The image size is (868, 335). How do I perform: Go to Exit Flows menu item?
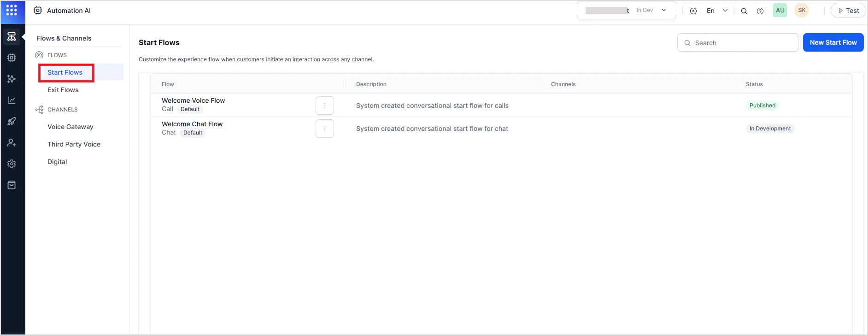pyautogui.click(x=63, y=90)
